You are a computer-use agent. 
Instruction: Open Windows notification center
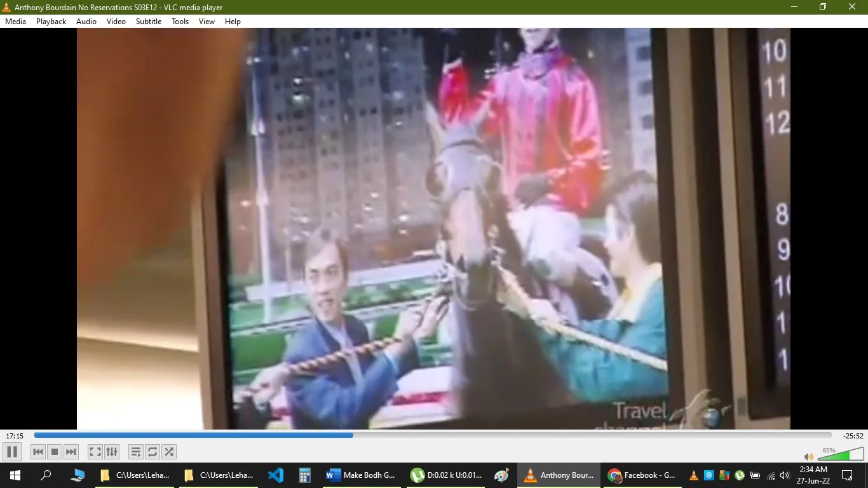847,475
